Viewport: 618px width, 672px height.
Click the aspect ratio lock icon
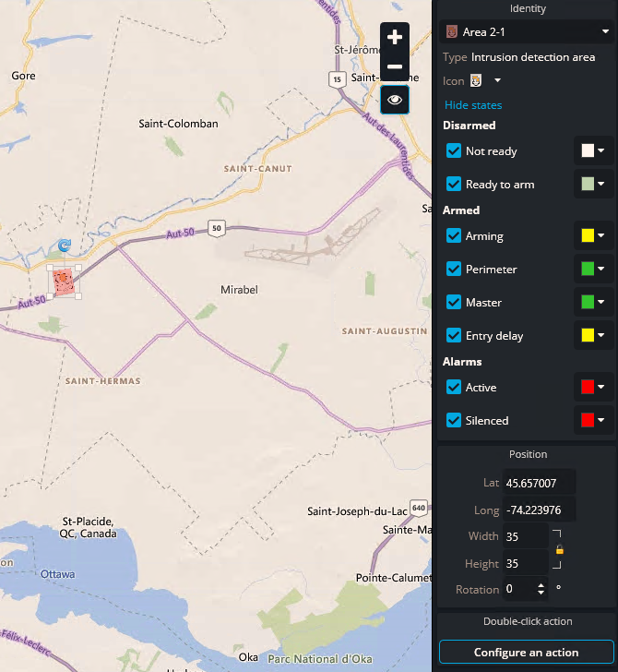(x=559, y=550)
